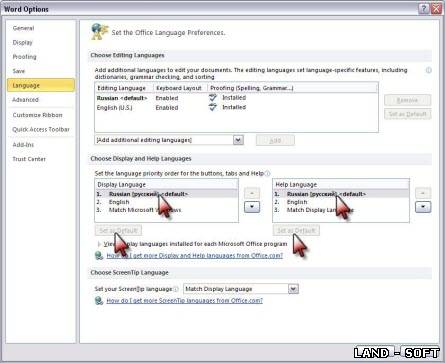Click globe icon beside Display and Help link
The width and height of the screenshot is (445, 363).
(x=99, y=256)
